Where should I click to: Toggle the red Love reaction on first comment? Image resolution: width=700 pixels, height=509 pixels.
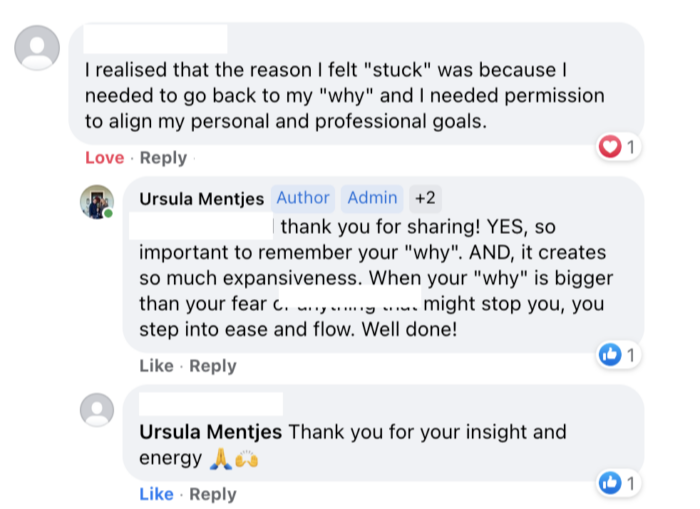(x=104, y=158)
